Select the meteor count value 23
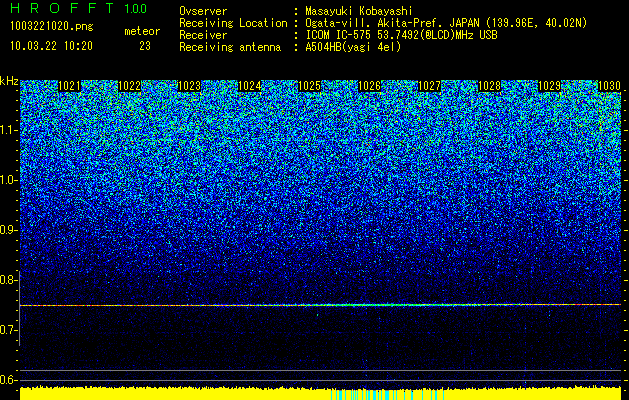 (x=145, y=46)
